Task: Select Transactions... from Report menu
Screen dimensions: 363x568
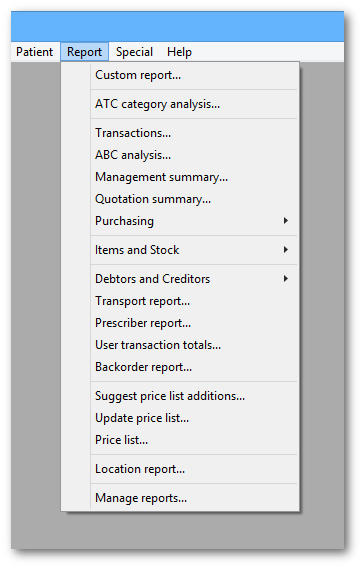Action: (180, 133)
